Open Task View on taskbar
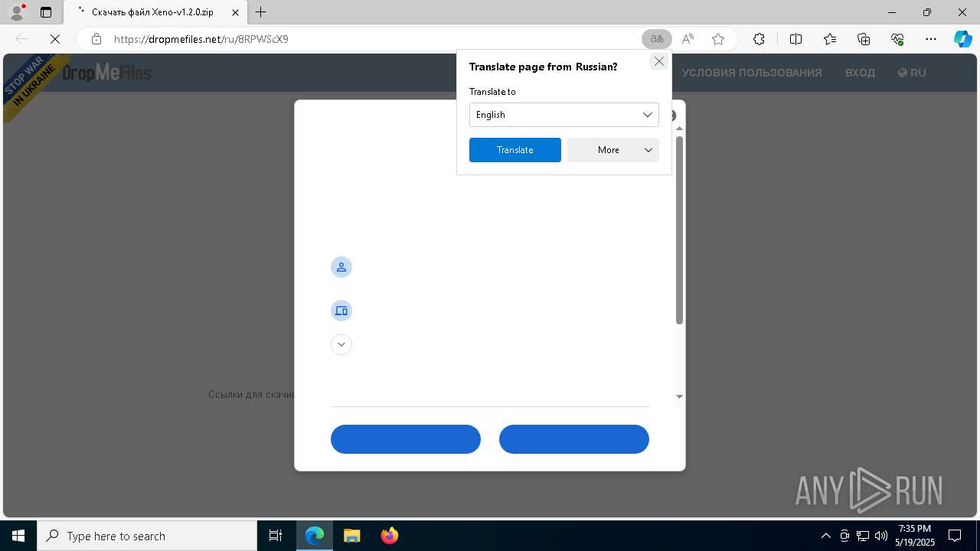Viewport: 980px width, 551px height. [x=276, y=536]
